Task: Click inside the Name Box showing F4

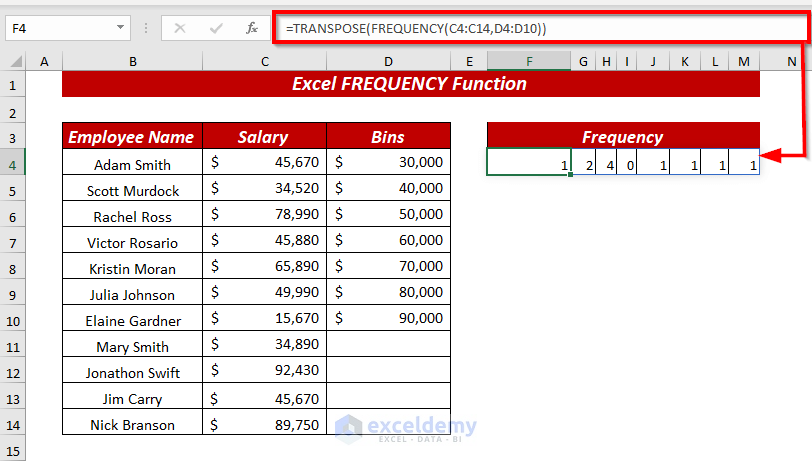Action: 60,28
